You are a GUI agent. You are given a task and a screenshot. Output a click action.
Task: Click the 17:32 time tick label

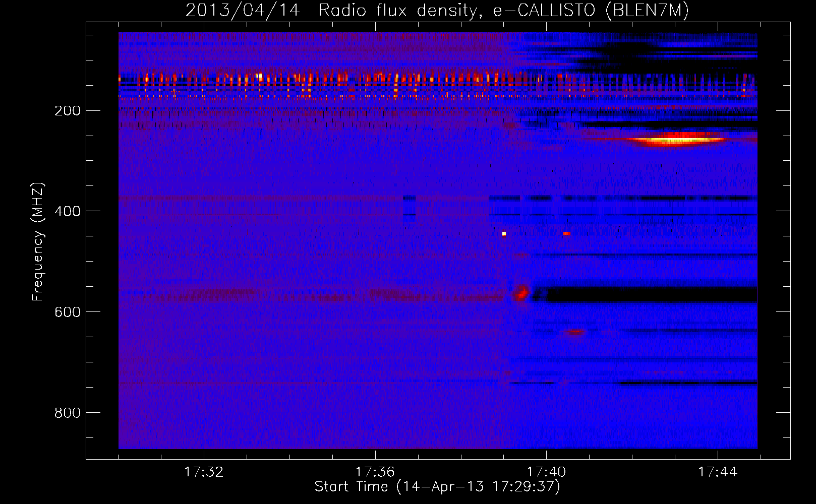pyautogui.click(x=204, y=472)
